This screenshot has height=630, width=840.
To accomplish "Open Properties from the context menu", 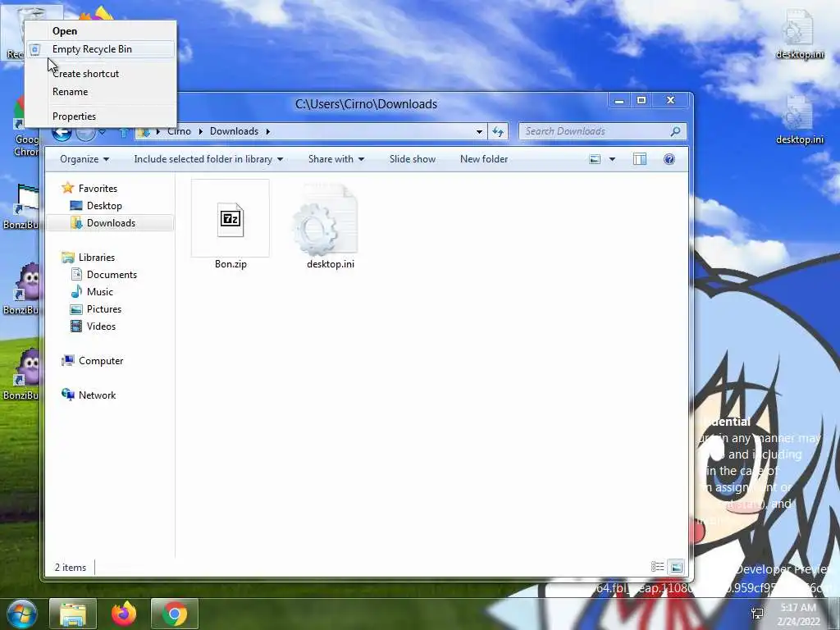I will (x=74, y=116).
